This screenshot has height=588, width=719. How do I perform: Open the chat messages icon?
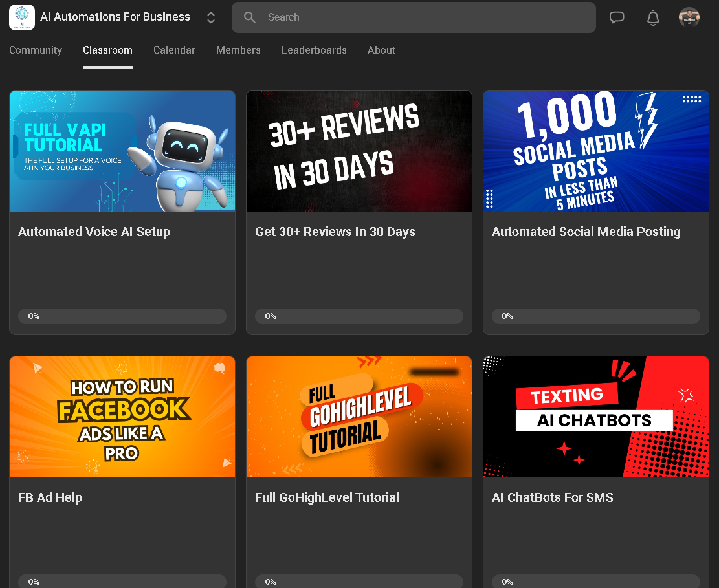coord(617,17)
